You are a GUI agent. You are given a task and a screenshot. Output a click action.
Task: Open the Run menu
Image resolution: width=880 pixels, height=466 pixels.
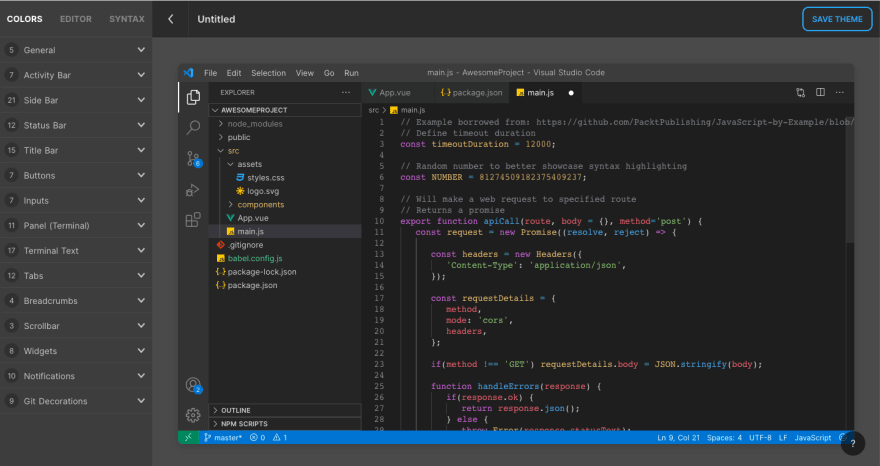(351, 73)
